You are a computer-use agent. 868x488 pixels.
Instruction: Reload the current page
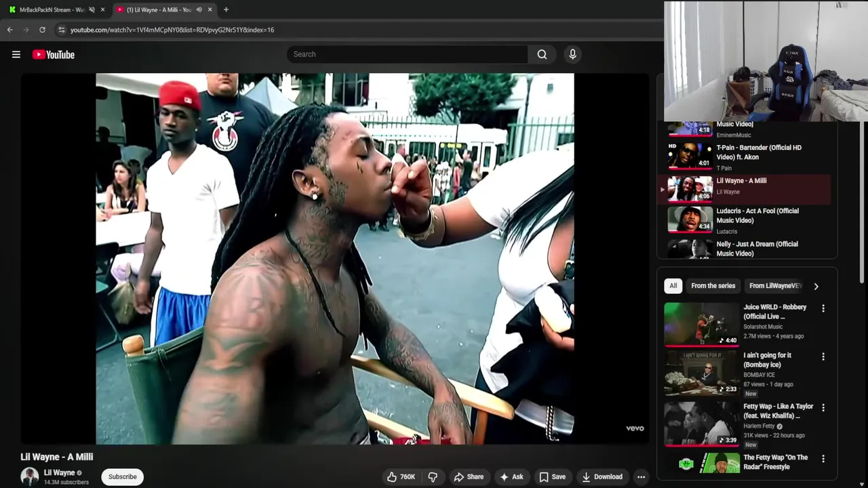(42, 30)
